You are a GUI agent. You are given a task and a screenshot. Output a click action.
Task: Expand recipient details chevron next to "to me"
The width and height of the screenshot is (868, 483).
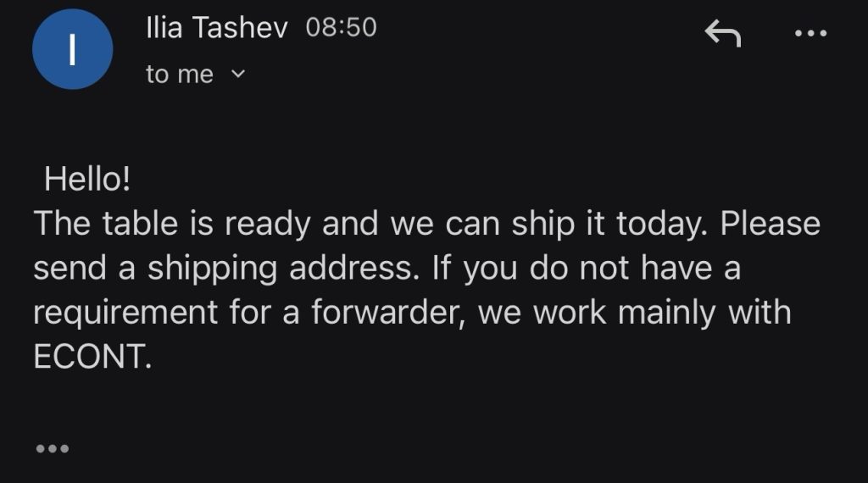click(x=238, y=74)
